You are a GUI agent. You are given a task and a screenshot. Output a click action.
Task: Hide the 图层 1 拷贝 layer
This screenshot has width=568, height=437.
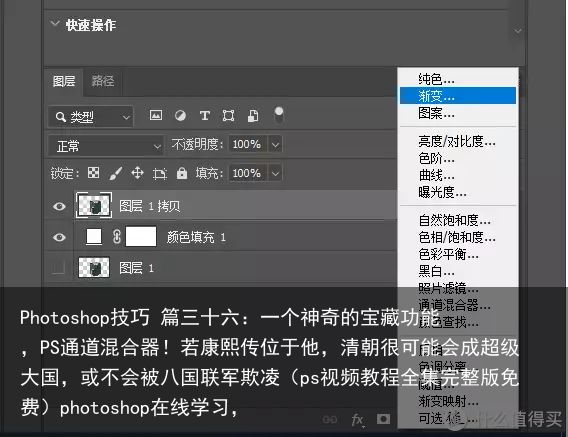[59, 206]
